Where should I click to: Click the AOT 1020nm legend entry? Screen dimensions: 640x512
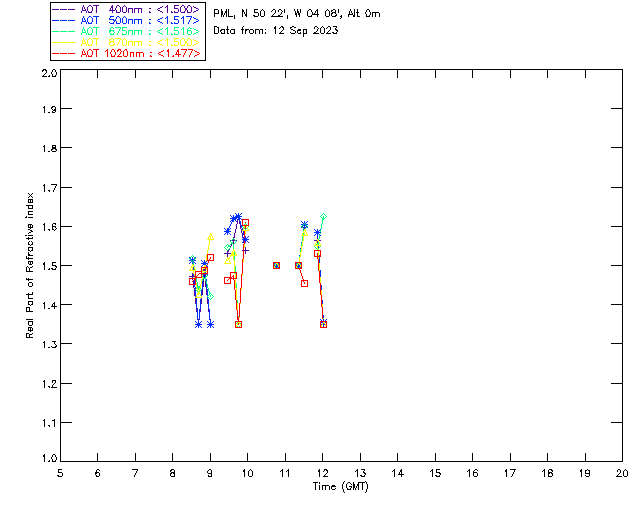click(126, 53)
